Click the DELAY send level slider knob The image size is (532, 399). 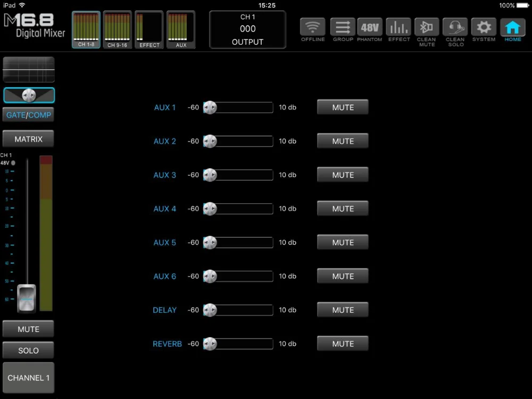point(210,310)
